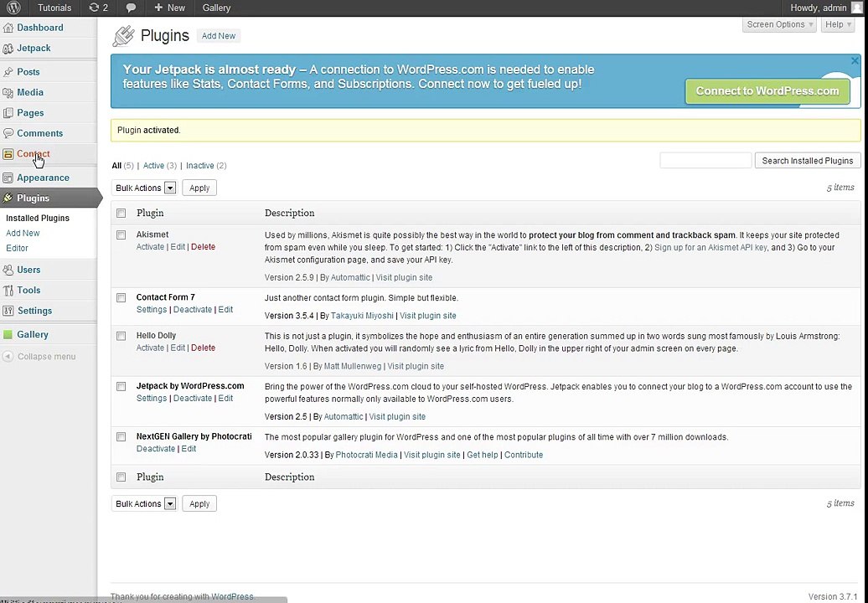Viewport: 868px width, 603px height.
Task: Click the bottom Apply button
Action: click(x=199, y=504)
